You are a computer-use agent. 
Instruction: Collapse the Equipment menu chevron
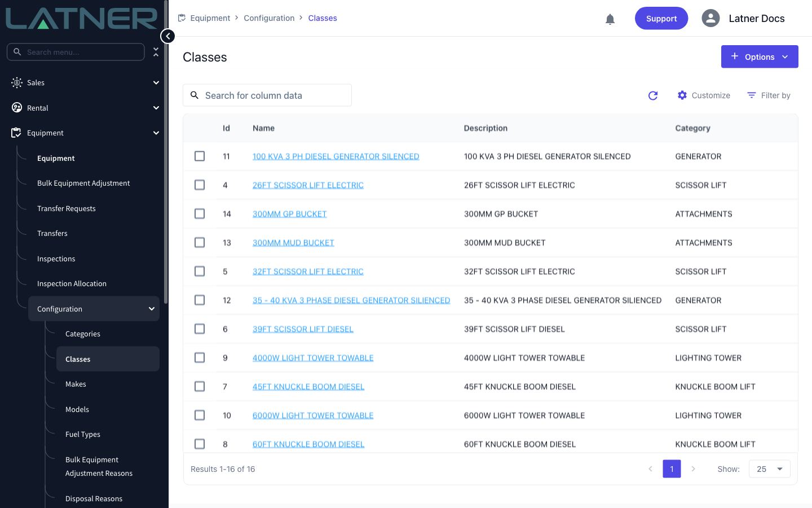point(156,133)
